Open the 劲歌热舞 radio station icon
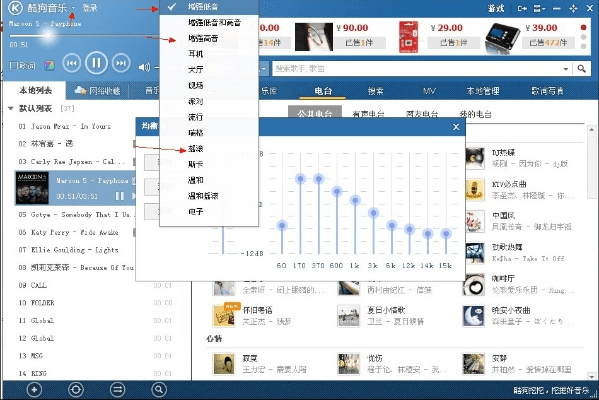The height and width of the screenshot is (400, 599). coord(475,252)
